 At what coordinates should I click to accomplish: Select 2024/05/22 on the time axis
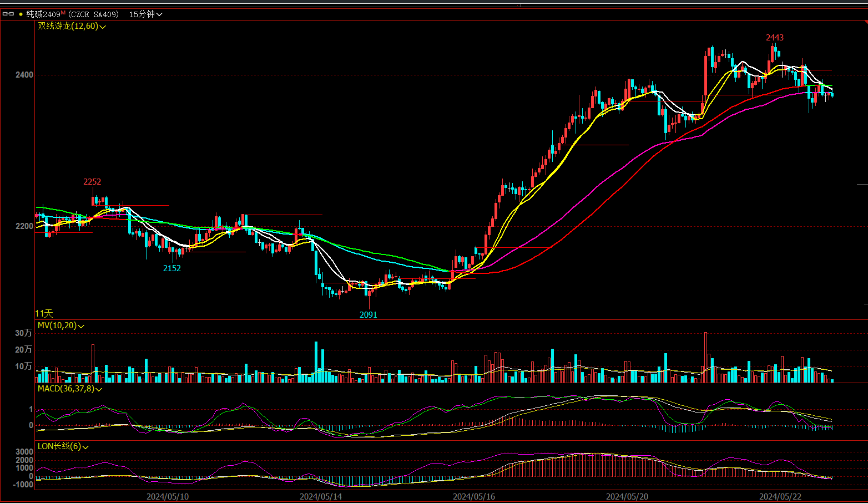[780, 496]
